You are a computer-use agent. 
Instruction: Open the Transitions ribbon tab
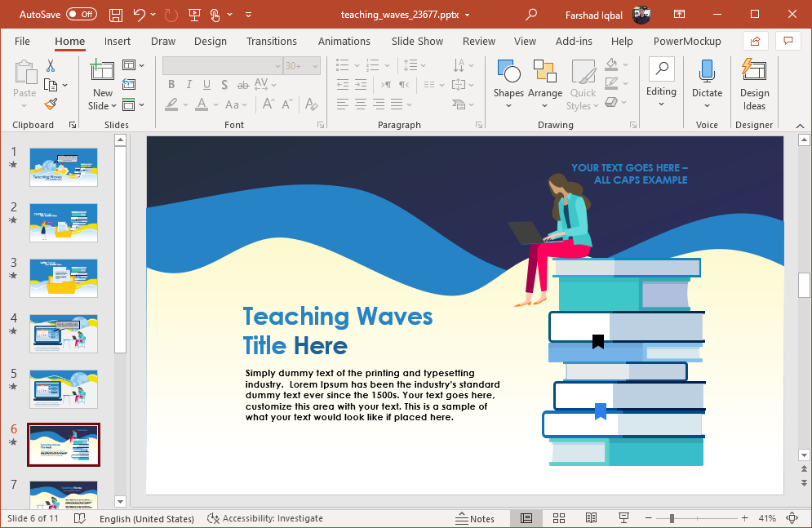click(272, 41)
